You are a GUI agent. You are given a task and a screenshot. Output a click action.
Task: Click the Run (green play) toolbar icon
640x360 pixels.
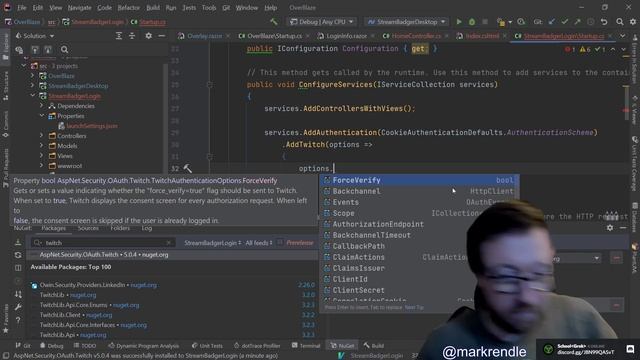click(459, 22)
